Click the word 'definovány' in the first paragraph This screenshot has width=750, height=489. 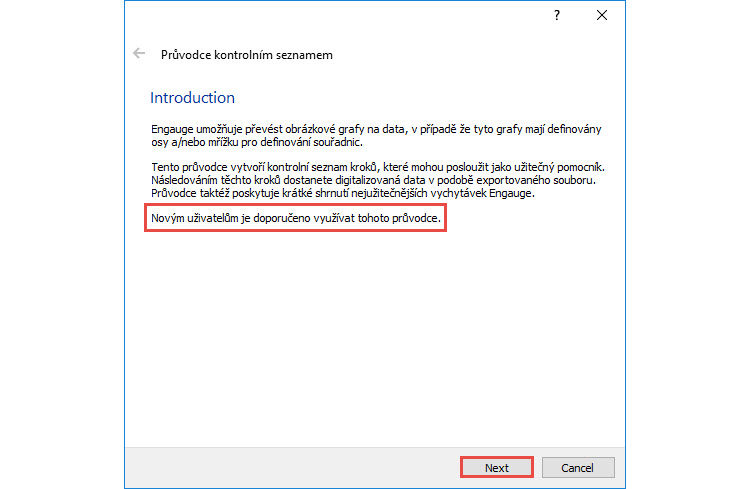[577, 130]
